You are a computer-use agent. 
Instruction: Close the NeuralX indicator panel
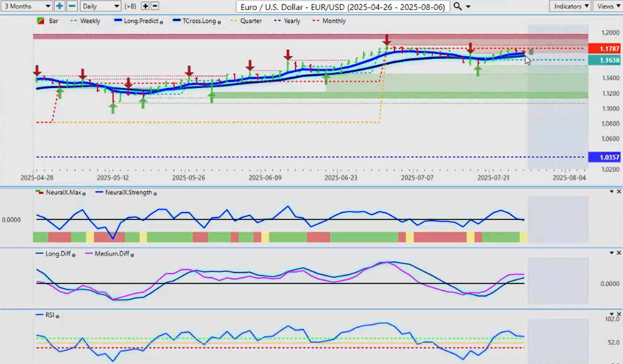click(x=618, y=191)
